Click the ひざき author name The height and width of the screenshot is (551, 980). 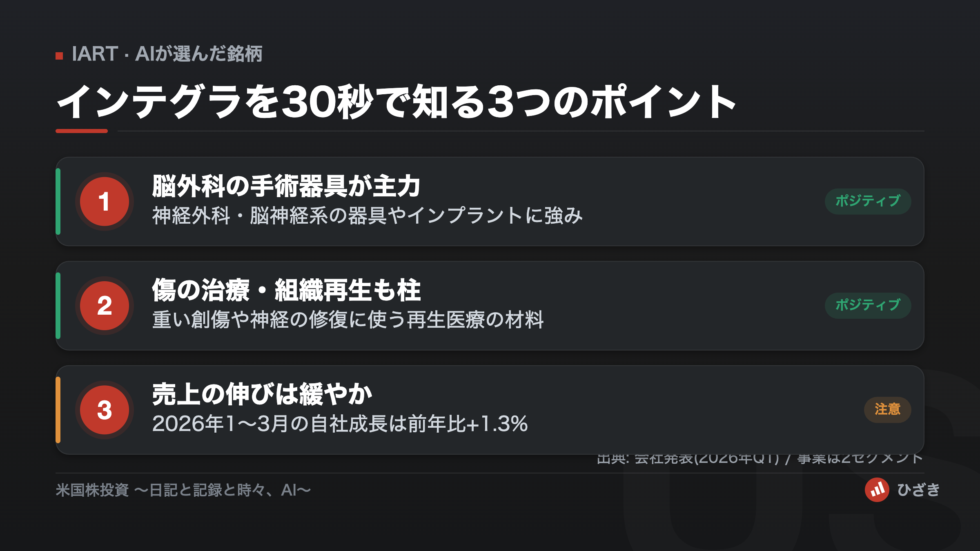pyautogui.click(x=919, y=490)
